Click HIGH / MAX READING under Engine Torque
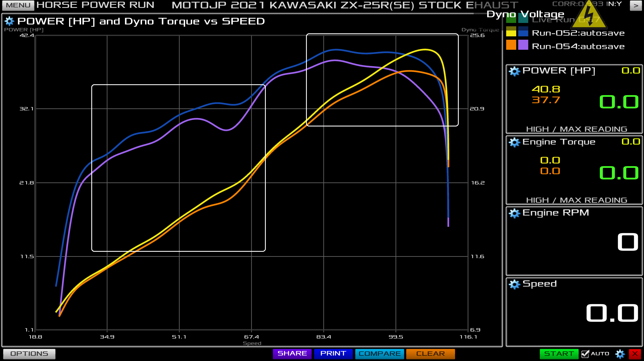 (x=577, y=200)
